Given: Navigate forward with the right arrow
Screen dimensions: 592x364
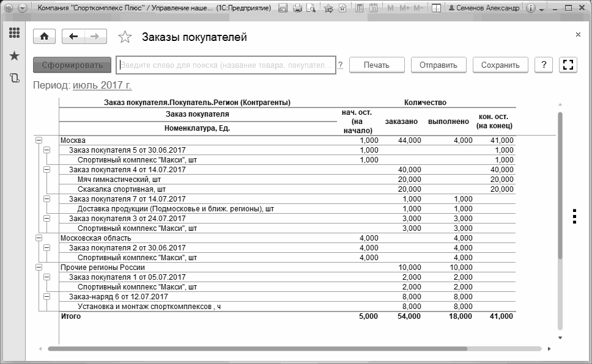Looking at the screenshot, I should (x=95, y=37).
